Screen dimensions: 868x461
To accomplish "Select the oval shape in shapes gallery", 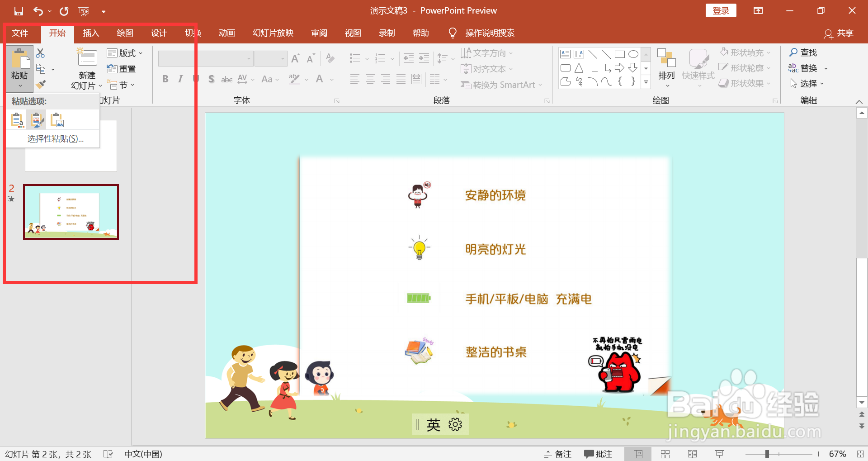I will (633, 54).
